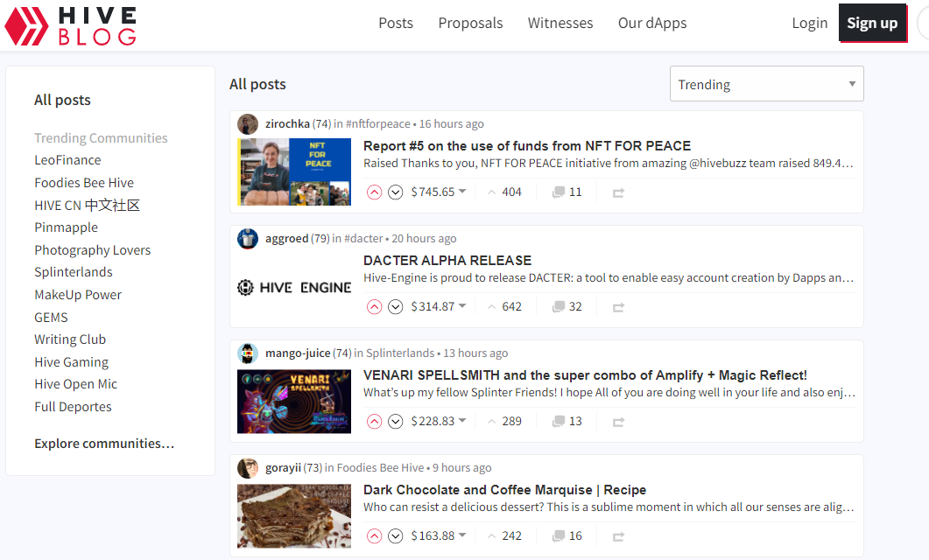Open the DACTER ALPHA RELEASE post title

pyautogui.click(x=447, y=261)
